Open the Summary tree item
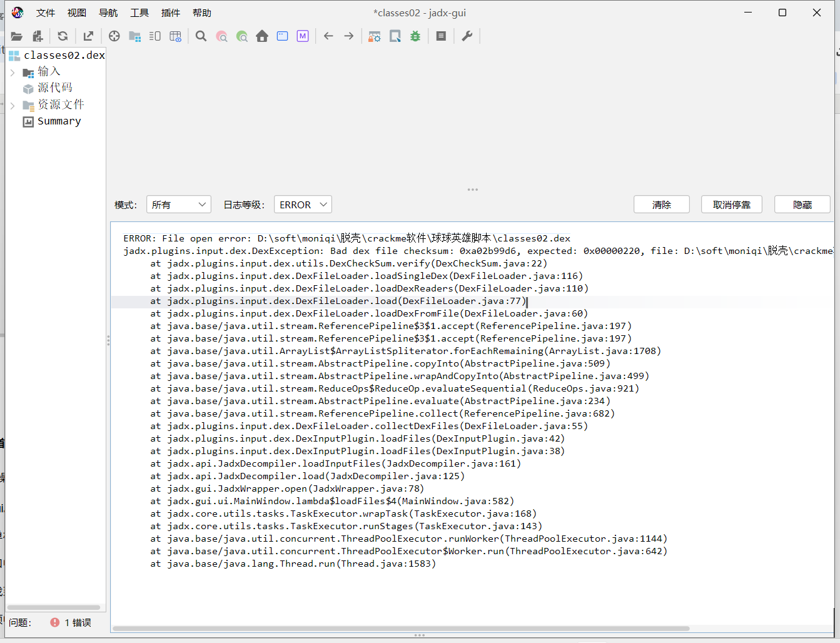 (x=59, y=121)
